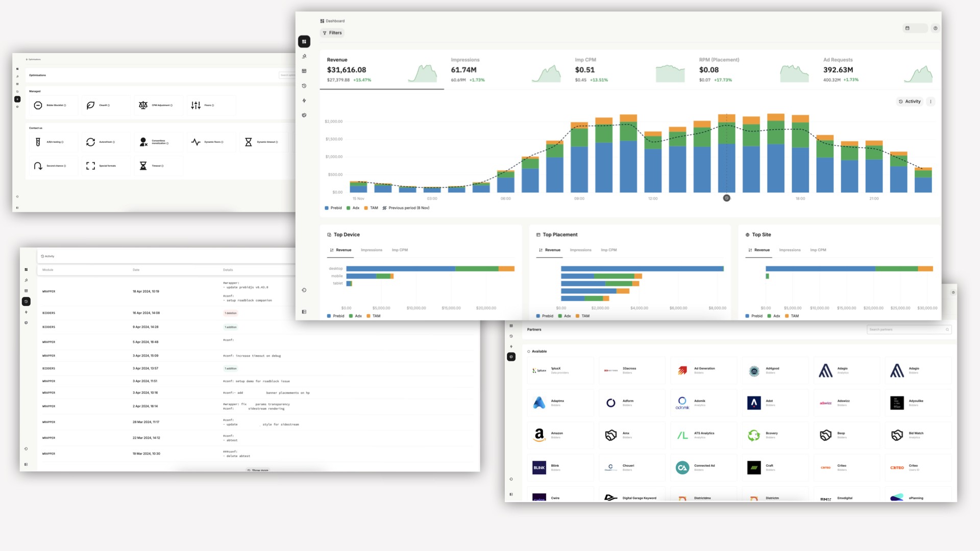Select Imp CPM tab in Top Device

(x=400, y=250)
